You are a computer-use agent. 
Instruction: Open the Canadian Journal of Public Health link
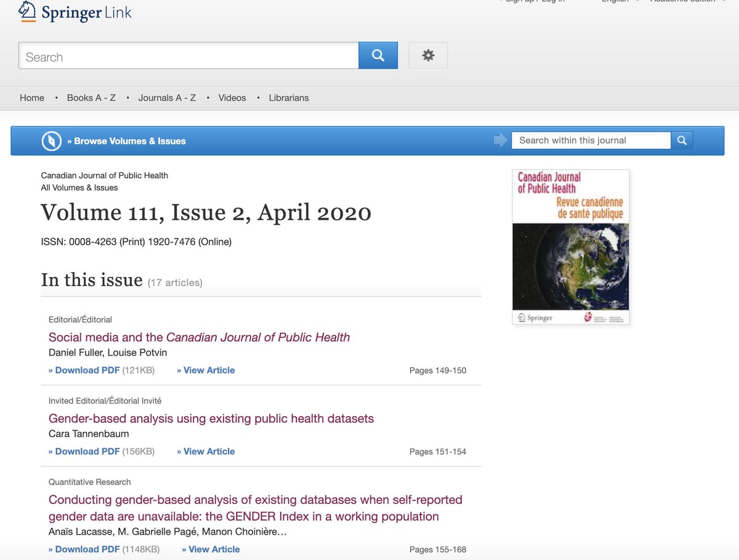pyautogui.click(x=105, y=175)
